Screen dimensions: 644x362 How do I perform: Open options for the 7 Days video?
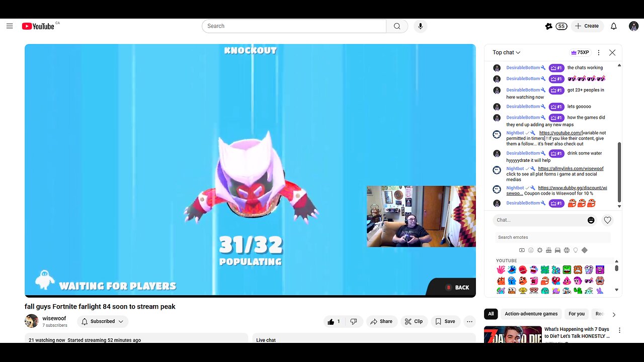(x=620, y=330)
